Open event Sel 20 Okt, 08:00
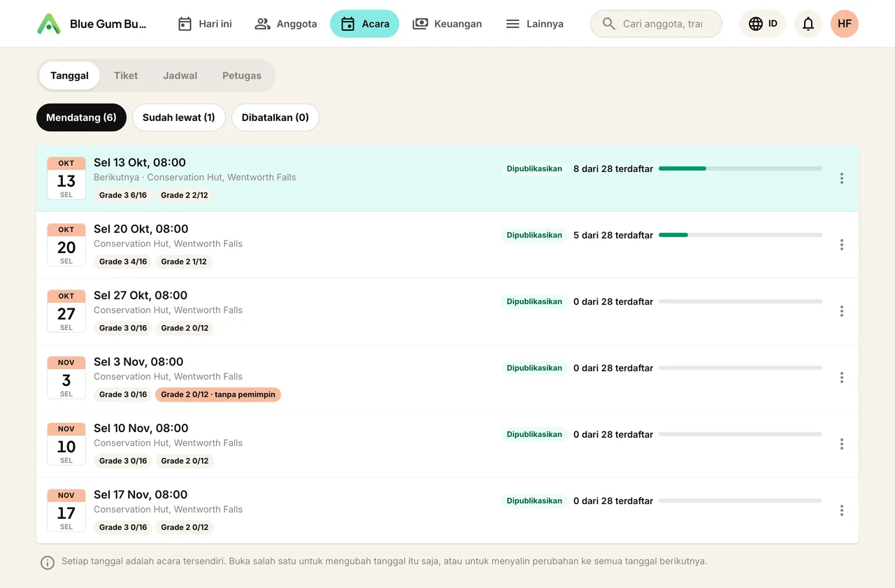The height and width of the screenshot is (588, 895). (447, 245)
